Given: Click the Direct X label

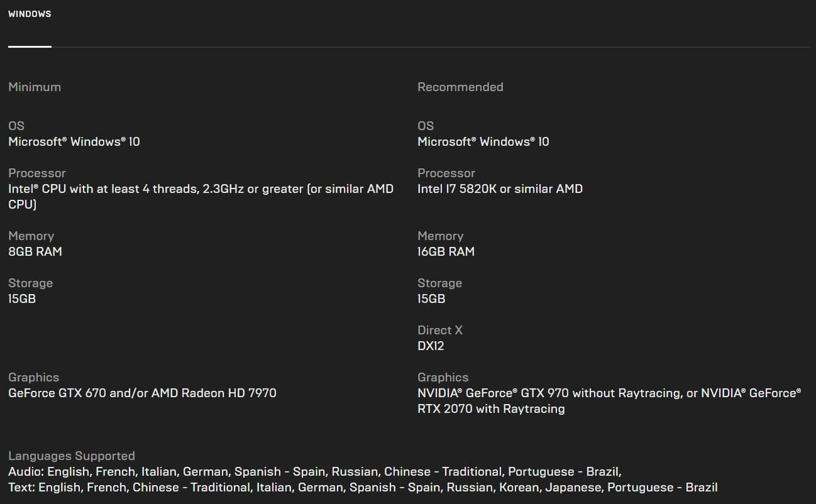Looking at the screenshot, I should [x=440, y=330].
